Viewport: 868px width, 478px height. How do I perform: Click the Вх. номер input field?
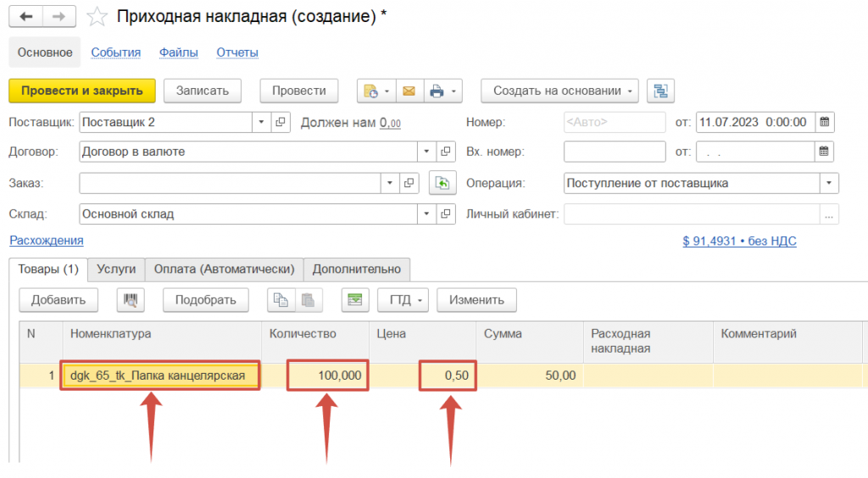(x=615, y=153)
